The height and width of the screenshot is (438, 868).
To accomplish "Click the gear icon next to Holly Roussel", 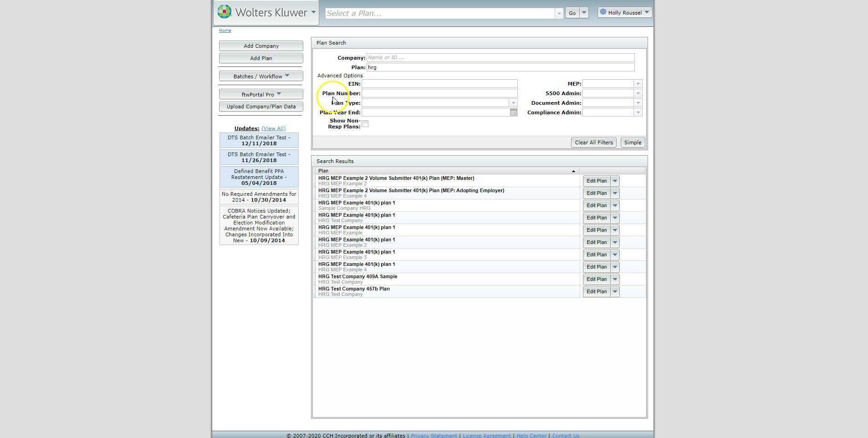I will point(602,12).
